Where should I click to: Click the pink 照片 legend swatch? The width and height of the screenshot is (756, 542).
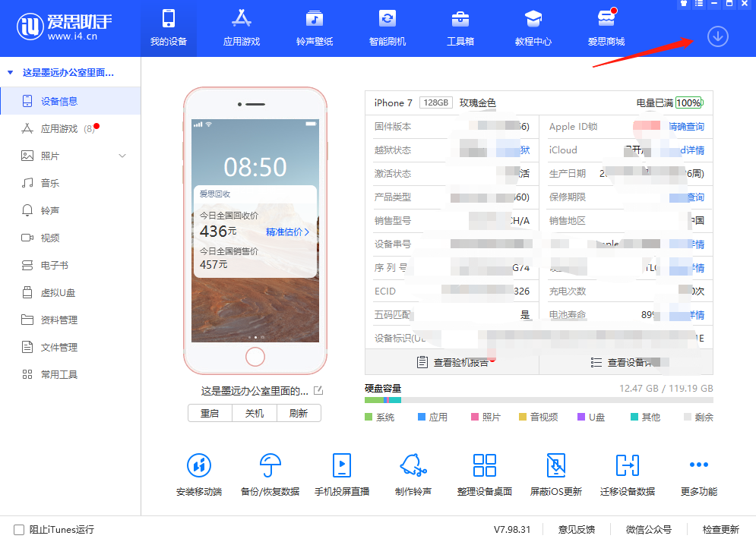(475, 417)
